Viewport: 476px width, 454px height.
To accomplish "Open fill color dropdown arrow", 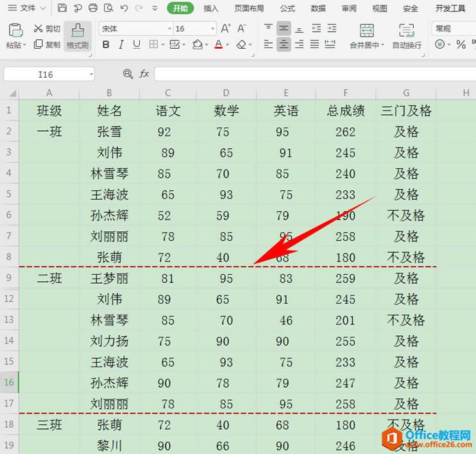I will (x=207, y=45).
